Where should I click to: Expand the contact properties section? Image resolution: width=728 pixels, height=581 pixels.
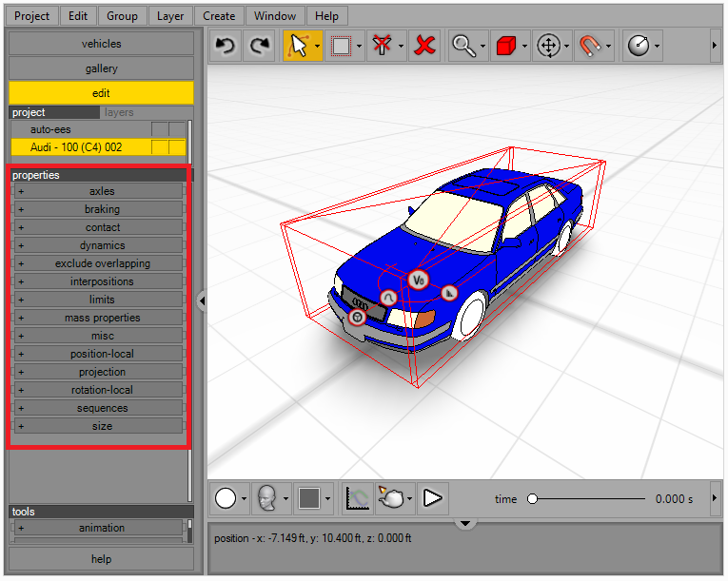tap(98, 227)
